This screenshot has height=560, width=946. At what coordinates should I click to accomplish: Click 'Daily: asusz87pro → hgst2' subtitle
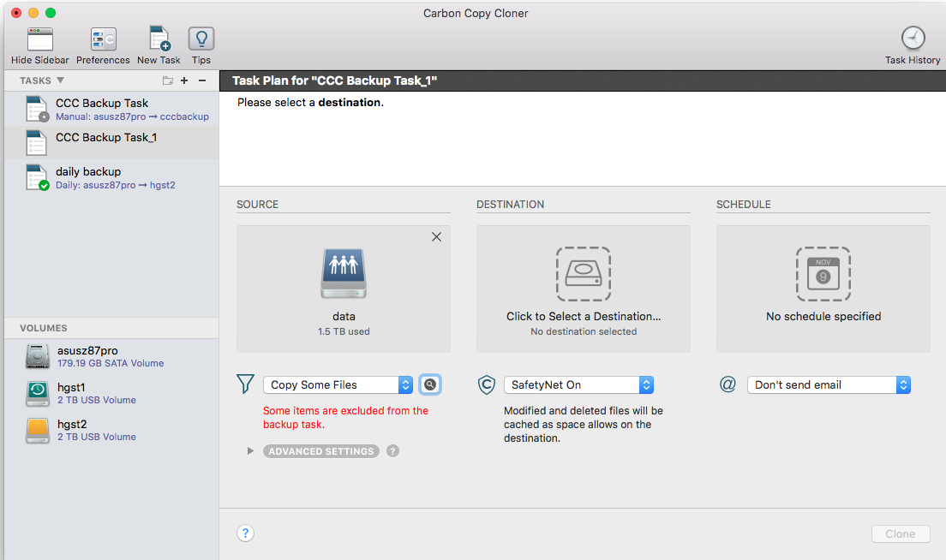[115, 185]
